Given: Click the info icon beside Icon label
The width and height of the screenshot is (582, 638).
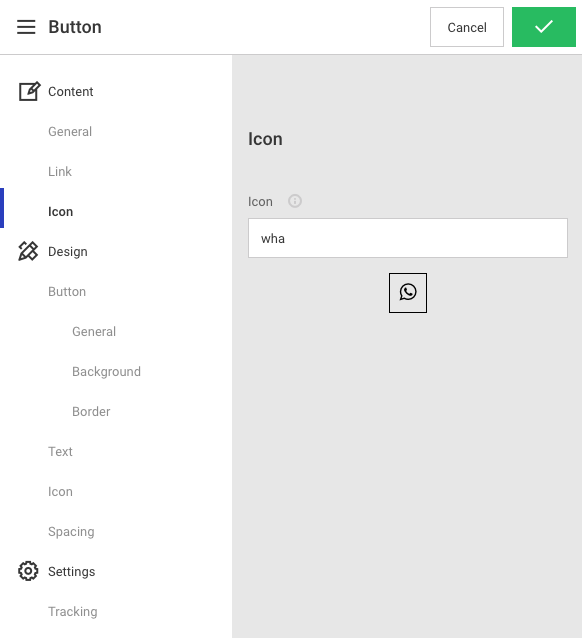Looking at the screenshot, I should point(295,201).
